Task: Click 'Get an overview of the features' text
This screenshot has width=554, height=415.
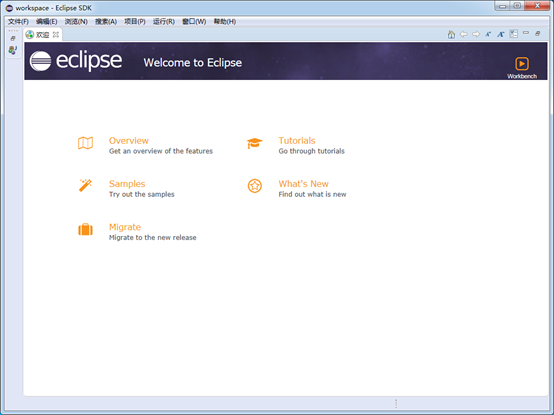Action: 161,151
